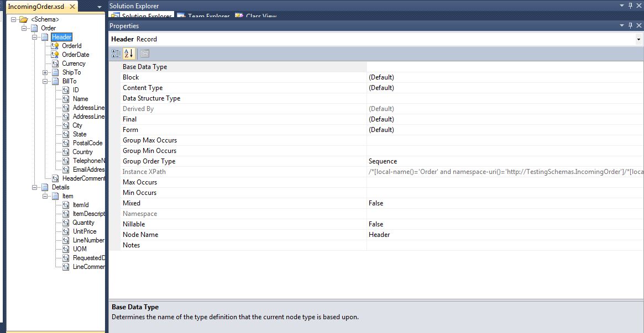Click the Notes value field
The image size is (644, 333).
click(x=505, y=245)
